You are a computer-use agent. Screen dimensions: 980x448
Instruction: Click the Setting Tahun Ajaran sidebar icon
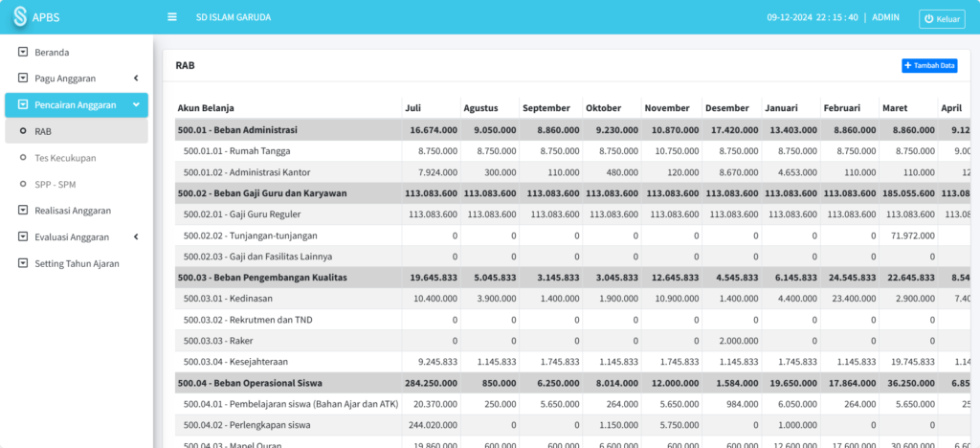click(23, 263)
